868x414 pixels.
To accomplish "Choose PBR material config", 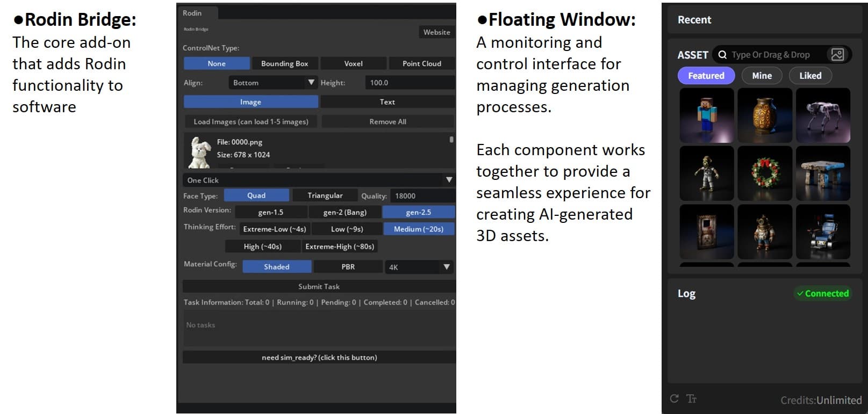I will [348, 267].
